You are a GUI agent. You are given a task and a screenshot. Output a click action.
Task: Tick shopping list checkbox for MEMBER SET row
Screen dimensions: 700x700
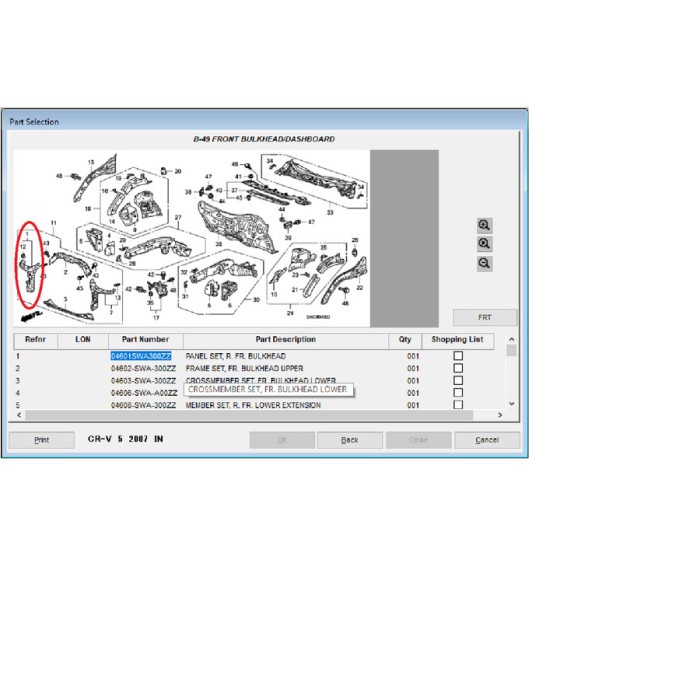pos(458,404)
